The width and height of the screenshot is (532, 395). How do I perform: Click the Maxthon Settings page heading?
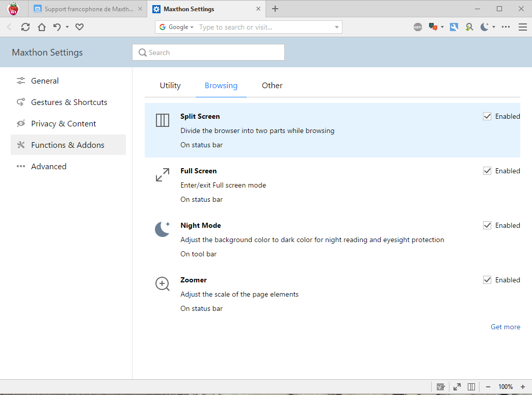47,52
